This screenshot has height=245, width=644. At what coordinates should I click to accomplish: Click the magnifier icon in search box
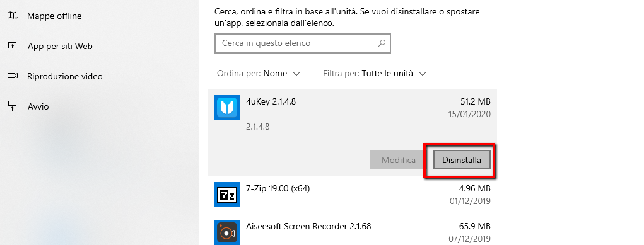click(x=382, y=43)
